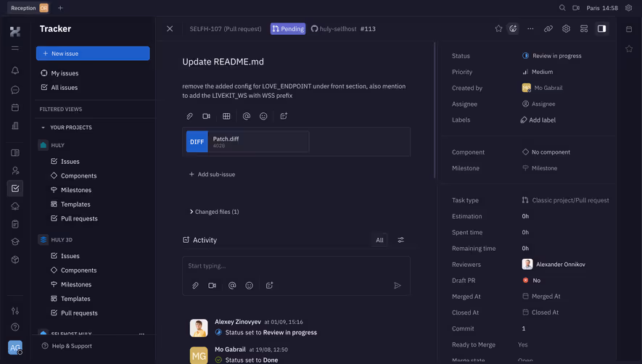Open chat messages icon in sidebar
642x364 pixels.
[15, 89]
